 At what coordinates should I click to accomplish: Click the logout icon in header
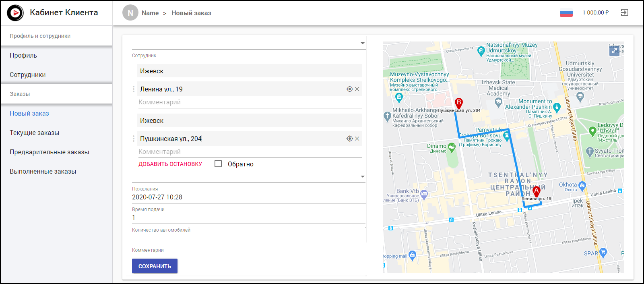pyautogui.click(x=624, y=12)
